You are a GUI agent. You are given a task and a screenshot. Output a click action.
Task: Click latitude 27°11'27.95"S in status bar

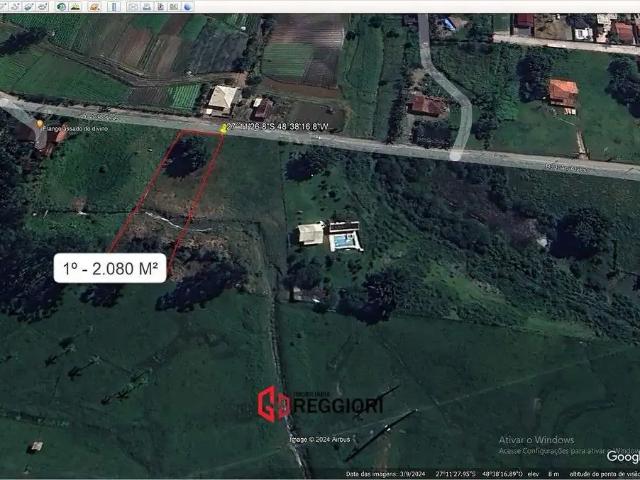click(456, 474)
